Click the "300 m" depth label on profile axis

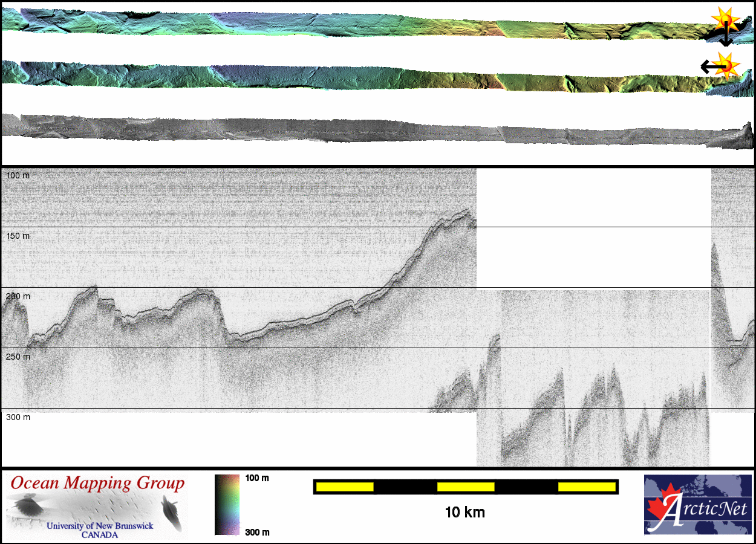pos(18,417)
